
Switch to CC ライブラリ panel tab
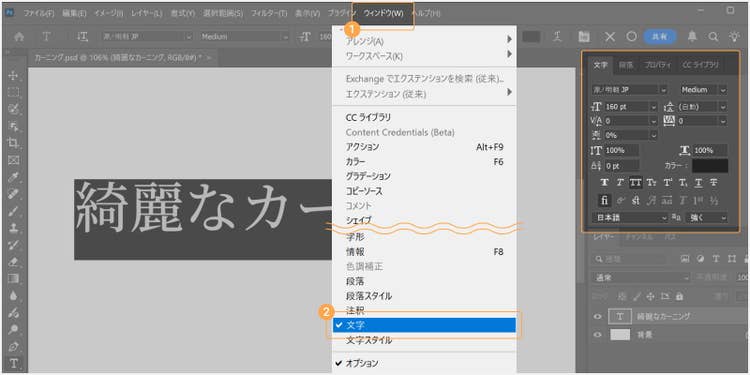click(x=700, y=65)
